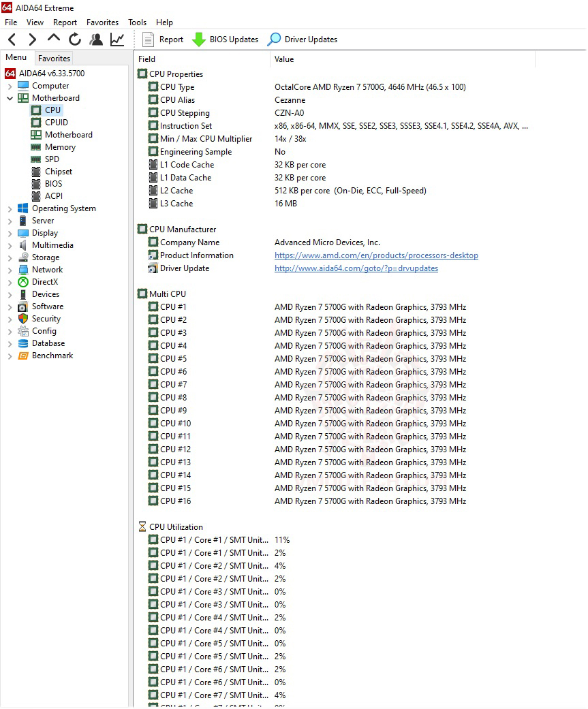Expand the Config tree node
The height and width of the screenshot is (709, 588).
point(10,332)
